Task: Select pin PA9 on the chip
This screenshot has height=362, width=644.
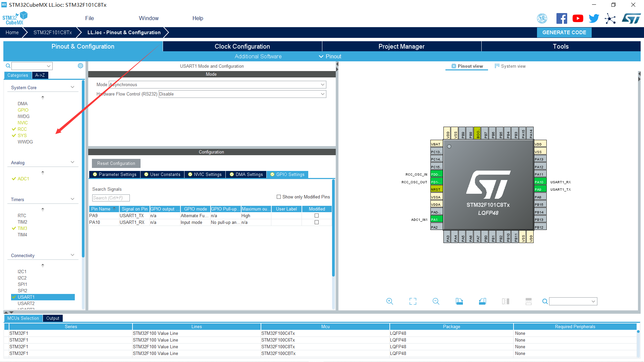Action: coord(540,189)
